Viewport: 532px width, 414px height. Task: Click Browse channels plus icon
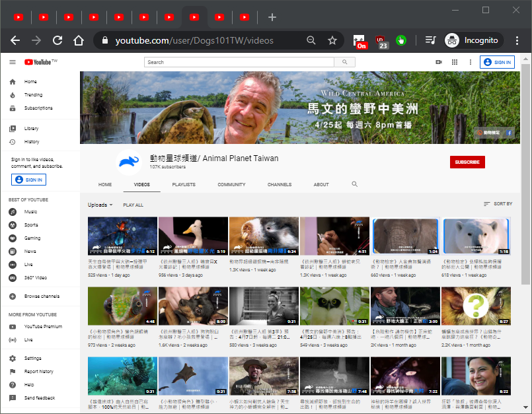[x=13, y=296]
